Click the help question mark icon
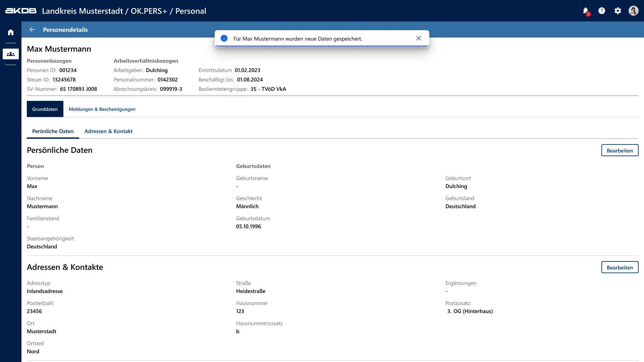 pyautogui.click(x=602, y=11)
